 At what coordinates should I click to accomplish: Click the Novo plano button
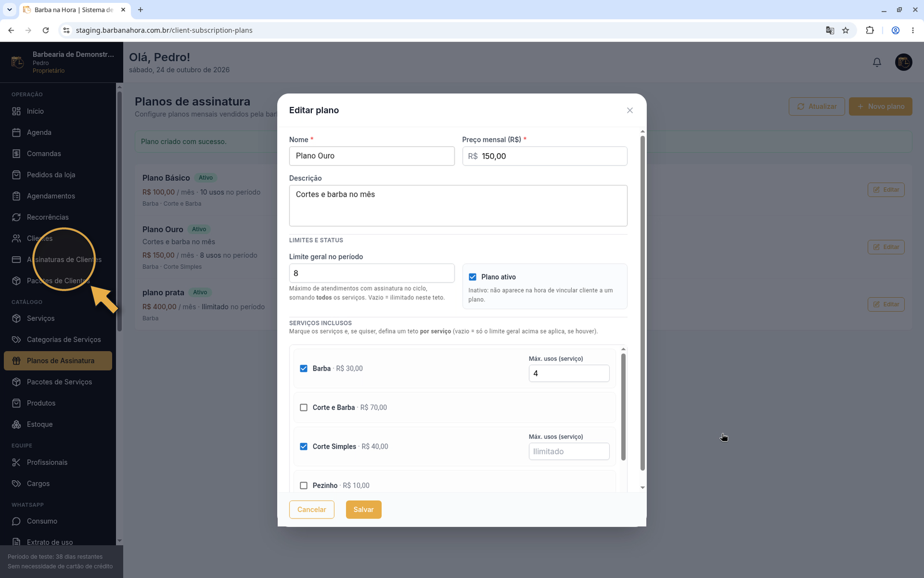pos(881,106)
